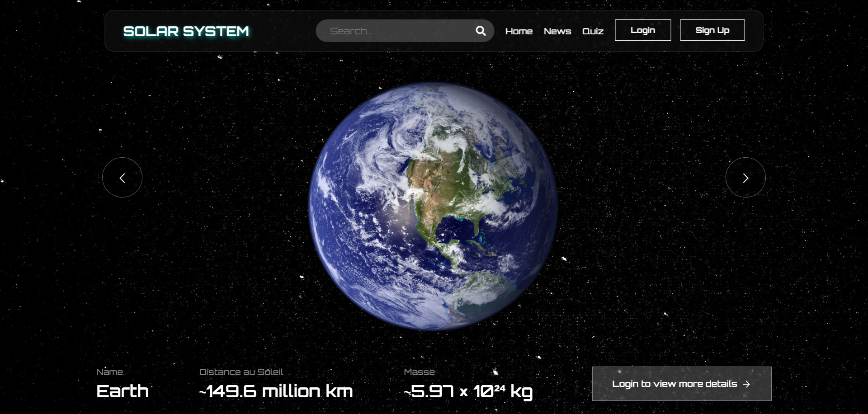Click the Name label
The image size is (868, 414).
pos(109,372)
